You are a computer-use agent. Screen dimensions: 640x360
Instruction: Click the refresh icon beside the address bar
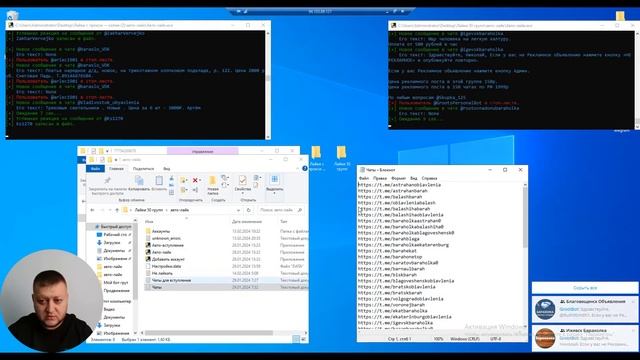[249, 210]
